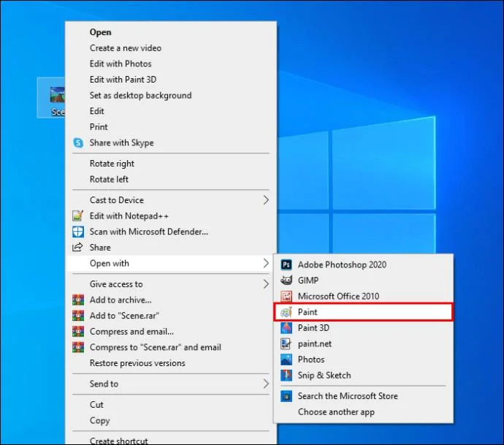The image size is (504, 445).
Task: Expand the Cast to Device submenu arrow
Action: (265, 200)
